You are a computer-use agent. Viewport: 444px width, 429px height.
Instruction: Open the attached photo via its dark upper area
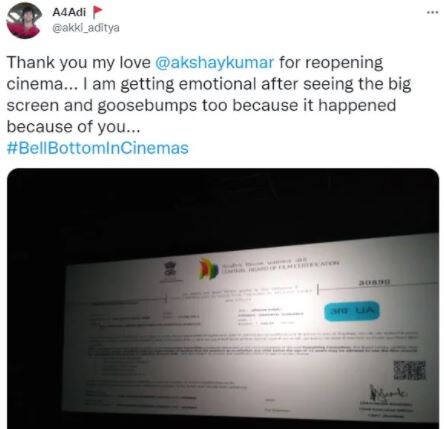pos(223,207)
